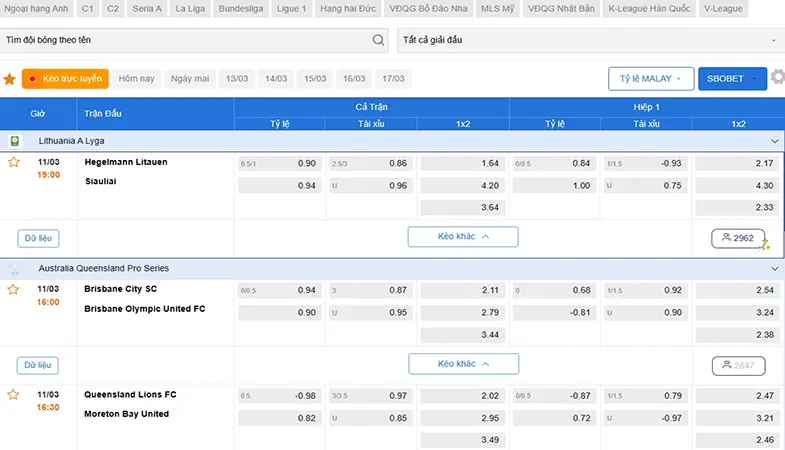
Task: Filter matches by date 13/03
Action: pos(237,79)
